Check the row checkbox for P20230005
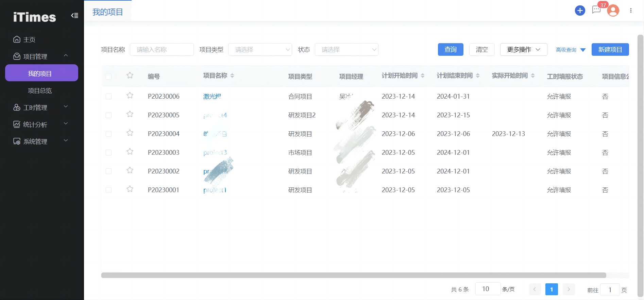 109,115
